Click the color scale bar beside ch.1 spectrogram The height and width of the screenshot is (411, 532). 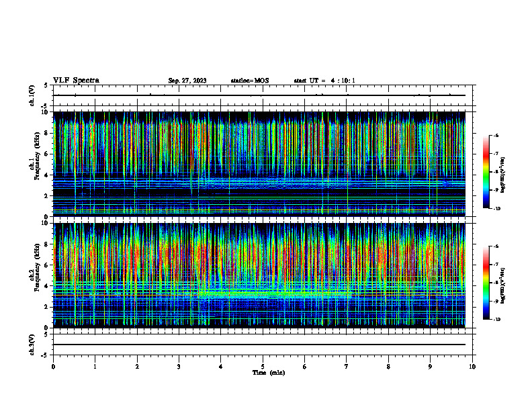coord(486,172)
